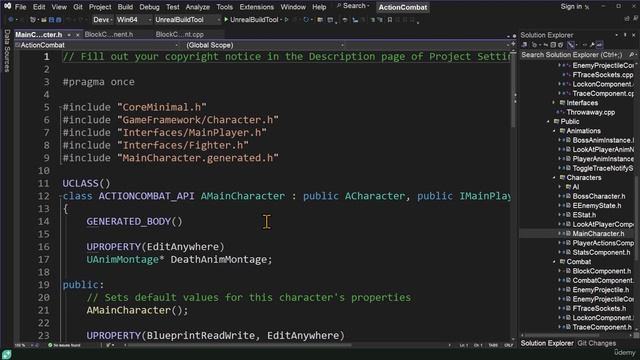Collapse the class region at line 12

coord(60,196)
